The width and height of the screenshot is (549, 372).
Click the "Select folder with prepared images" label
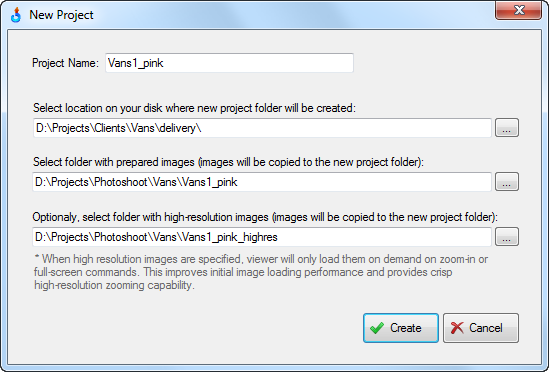[228, 162]
